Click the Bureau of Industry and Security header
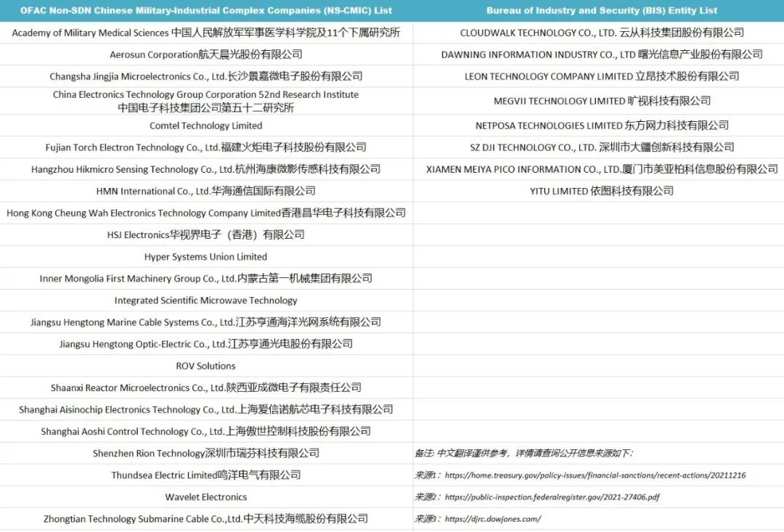784x532 pixels. [599, 10]
